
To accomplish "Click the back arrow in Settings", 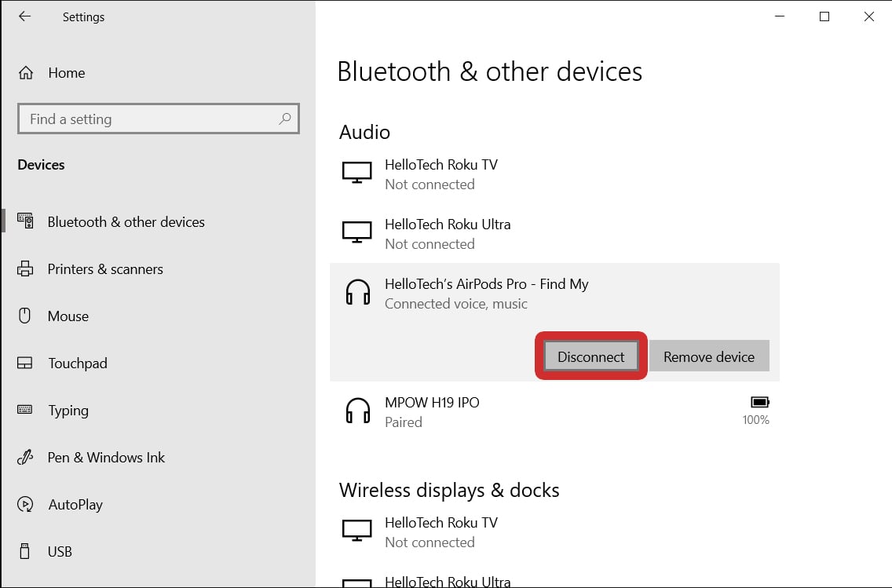I will pyautogui.click(x=24, y=16).
